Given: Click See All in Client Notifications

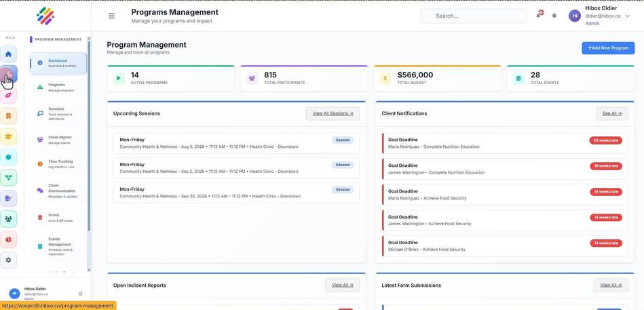Looking at the screenshot, I should 612,113.
